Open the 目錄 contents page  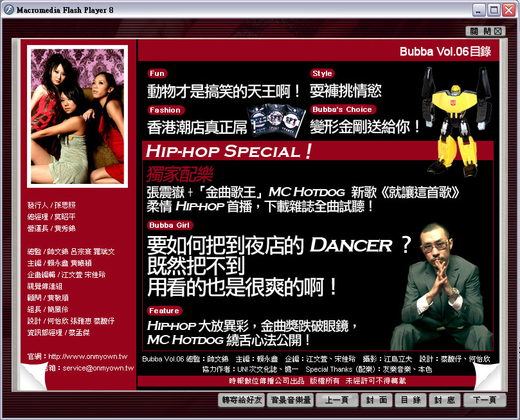tap(411, 400)
